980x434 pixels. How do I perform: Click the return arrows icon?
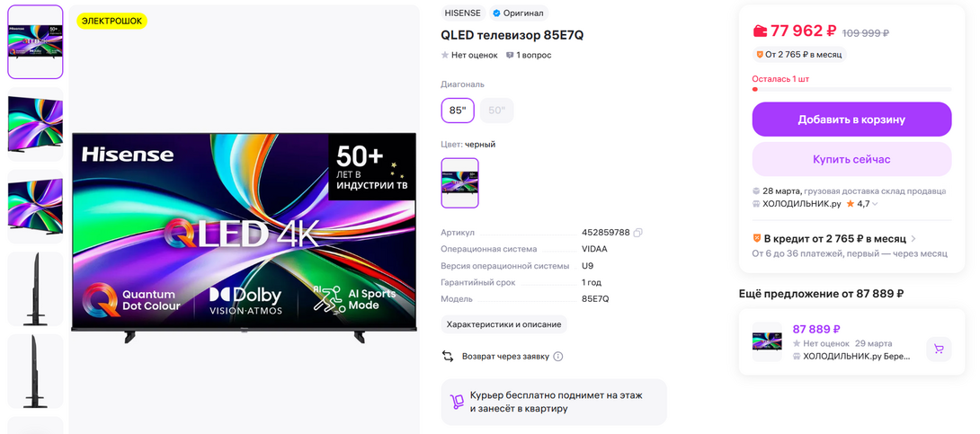coord(448,357)
